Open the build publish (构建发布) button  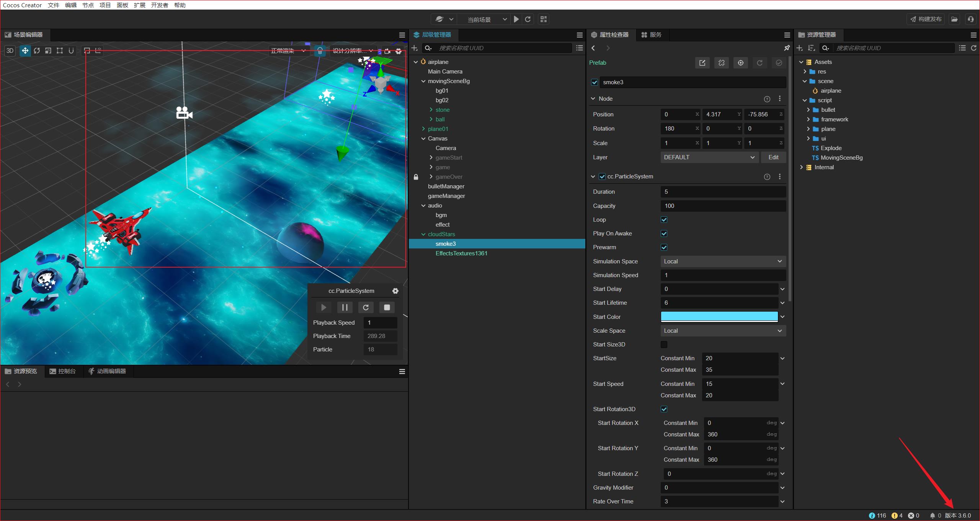pos(926,19)
